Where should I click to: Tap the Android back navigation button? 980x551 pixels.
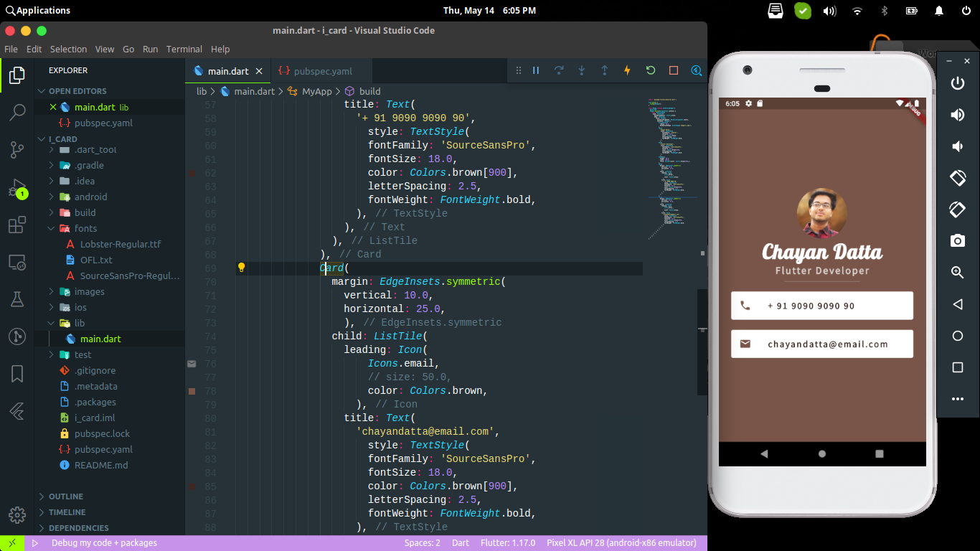pos(764,453)
